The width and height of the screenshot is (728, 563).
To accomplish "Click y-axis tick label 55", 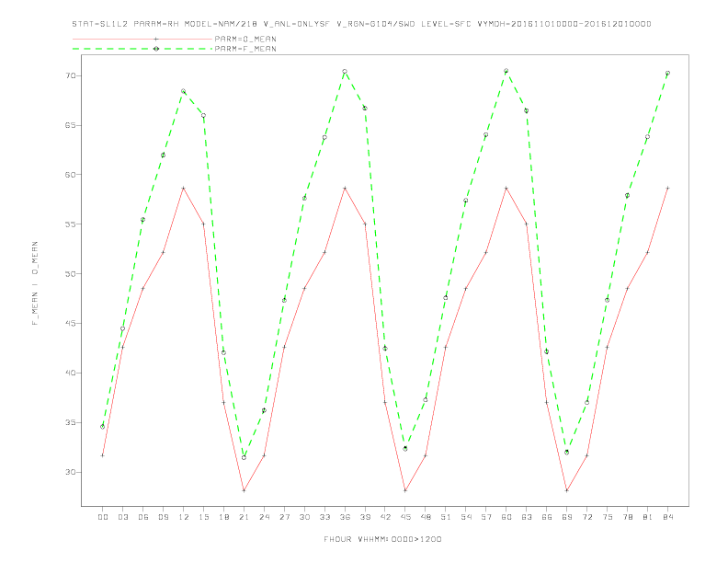I will coord(71,224).
